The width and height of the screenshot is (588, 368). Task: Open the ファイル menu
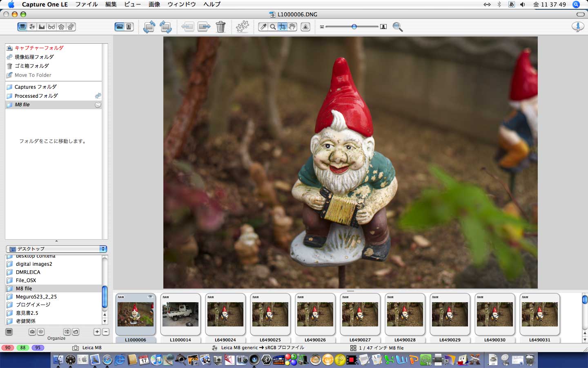(87, 4)
